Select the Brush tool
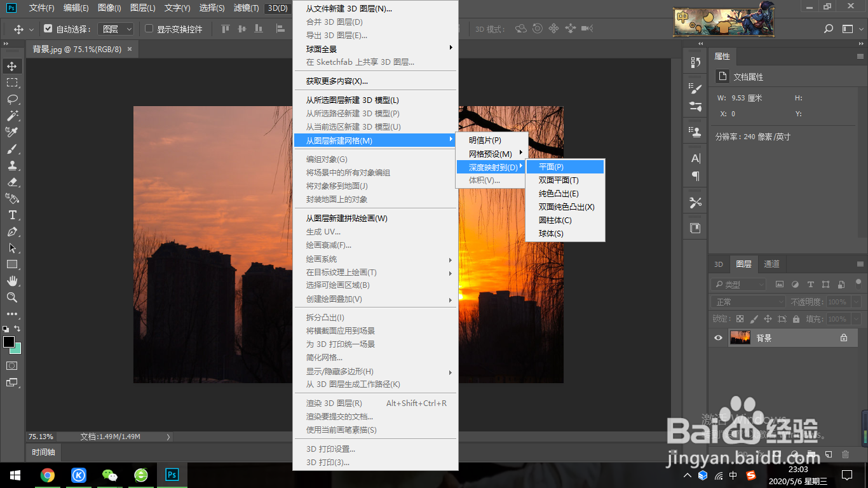 click(x=12, y=149)
